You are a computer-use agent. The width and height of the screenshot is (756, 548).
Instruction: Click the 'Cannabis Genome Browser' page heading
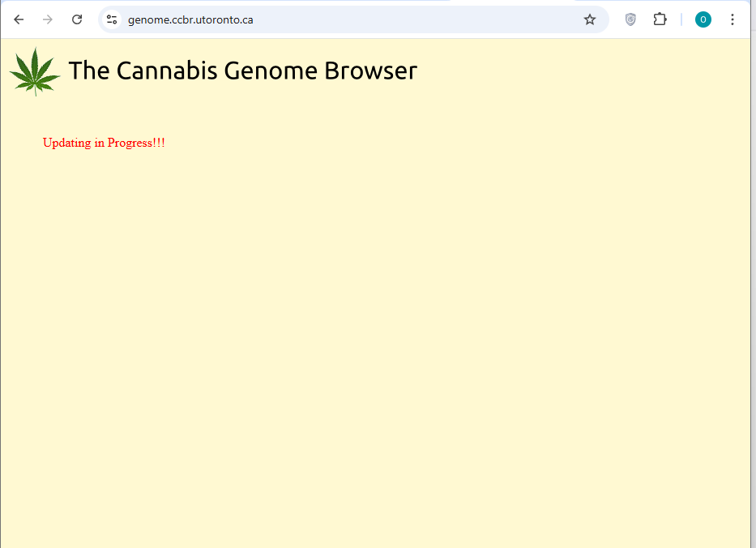tap(242, 71)
